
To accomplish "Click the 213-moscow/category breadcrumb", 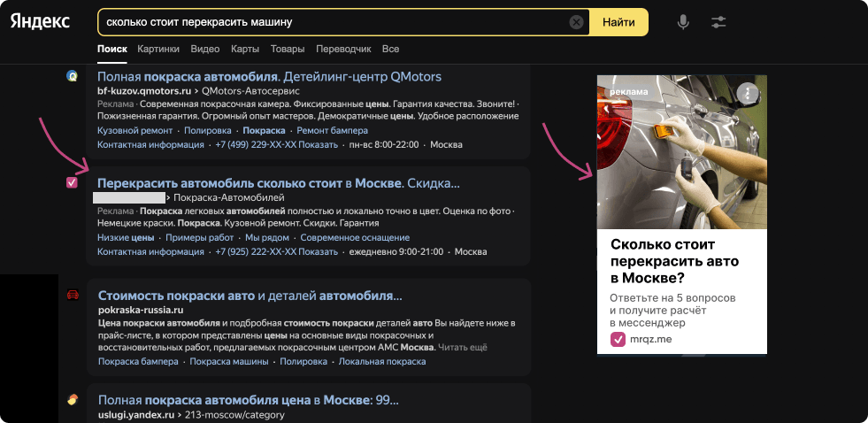I will pyautogui.click(x=234, y=414).
